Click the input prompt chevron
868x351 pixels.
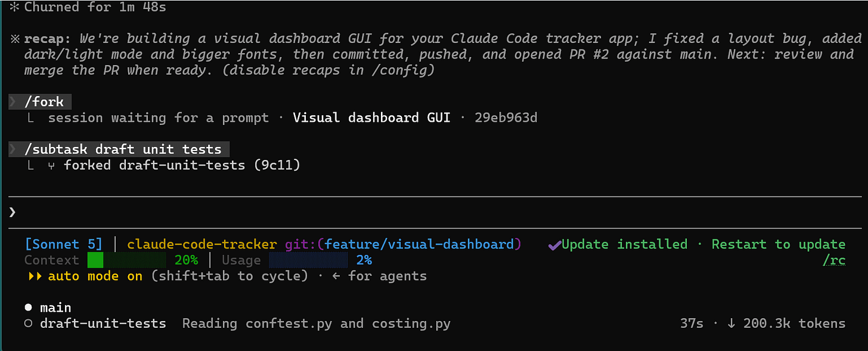(13, 212)
